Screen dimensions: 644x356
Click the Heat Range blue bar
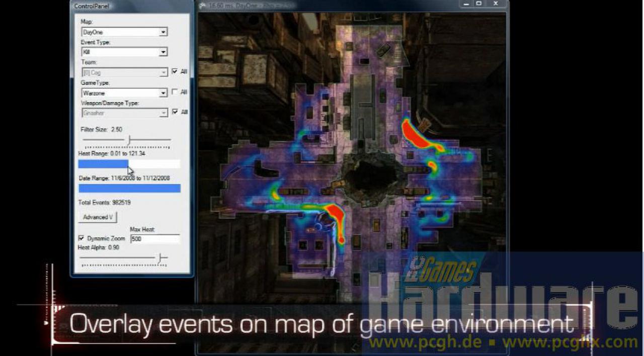coord(103,164)
